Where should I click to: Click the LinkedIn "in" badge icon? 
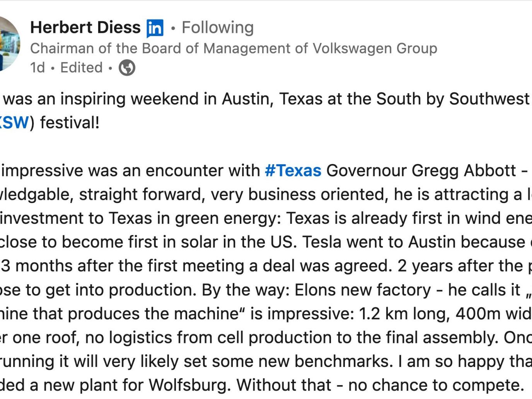[x=155, y=28]
